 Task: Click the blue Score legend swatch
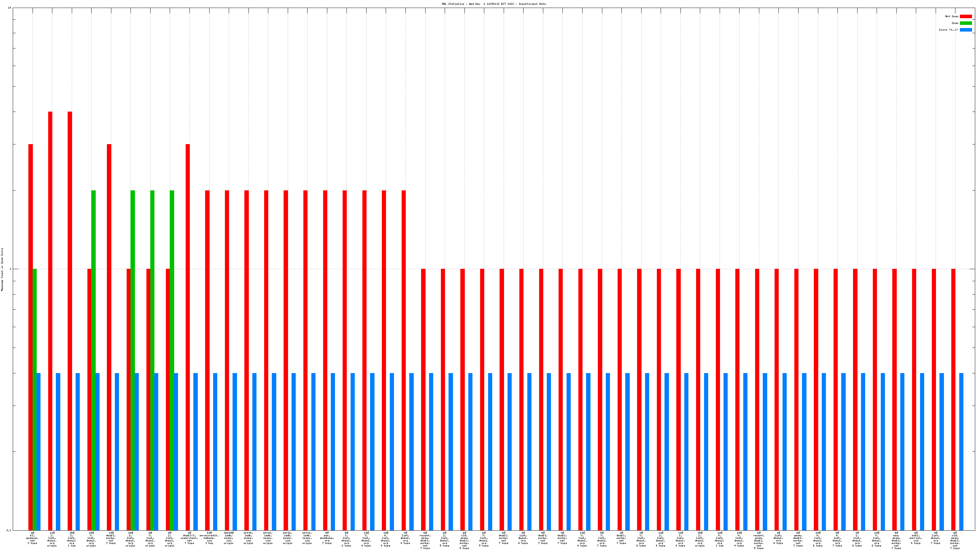coord(966,30)
